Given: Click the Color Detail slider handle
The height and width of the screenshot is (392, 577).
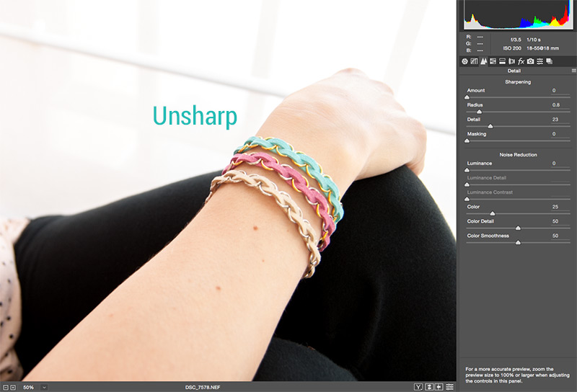Looking at the screenshot, I should pyautogui.click(x=518, y=228).
